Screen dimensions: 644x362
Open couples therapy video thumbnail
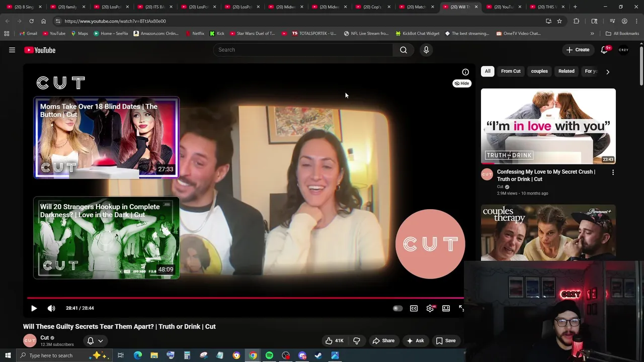548,233
